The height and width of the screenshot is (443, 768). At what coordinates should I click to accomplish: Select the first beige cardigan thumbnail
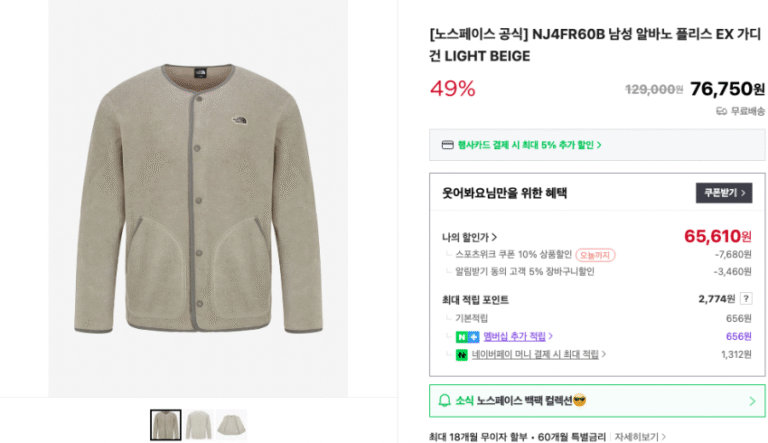[166, 425]
